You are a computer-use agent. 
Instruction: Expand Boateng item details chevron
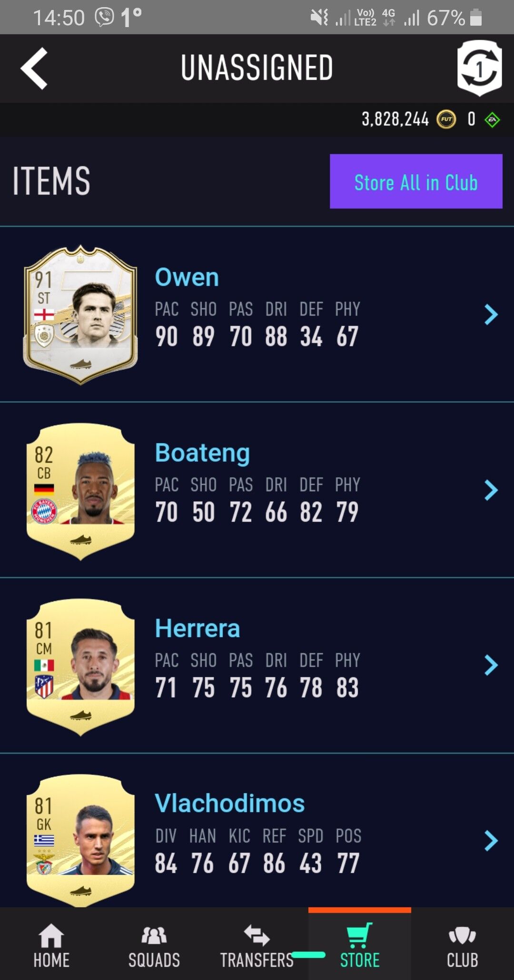pyautogui.click(x=491, y=490)
